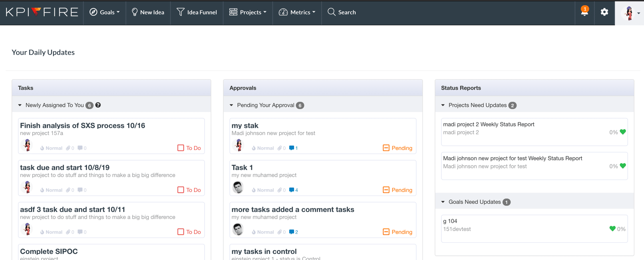Image resolution: width=644 pixels, height=260 pixels.
Task: Open asdf 3 task due and start 10/11
Action: pos(73,210)
